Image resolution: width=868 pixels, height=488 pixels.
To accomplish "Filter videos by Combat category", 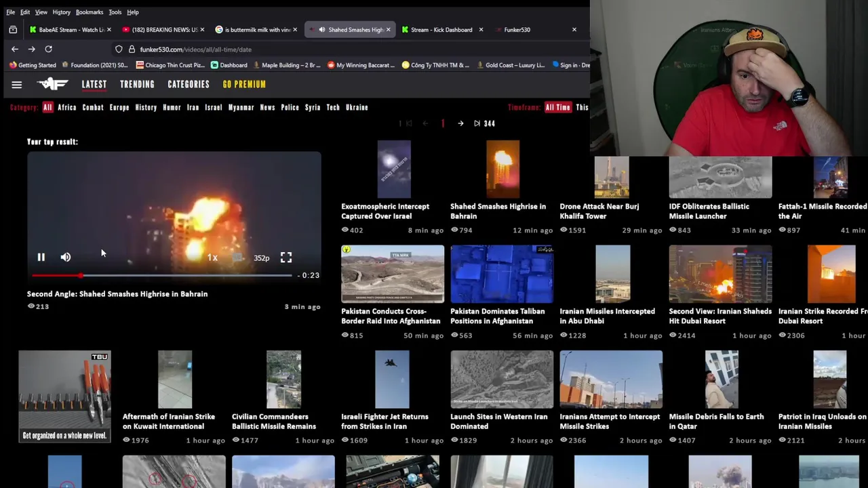I will click(93, 107).
